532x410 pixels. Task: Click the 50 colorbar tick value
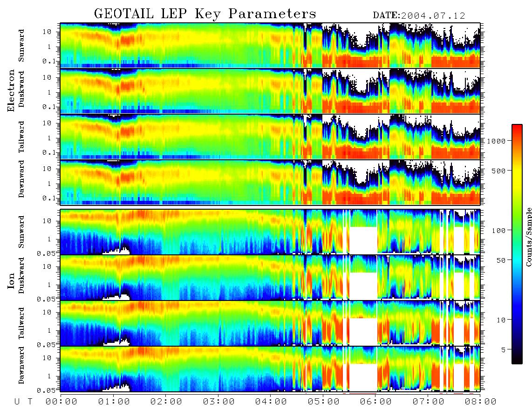point(501,260)
